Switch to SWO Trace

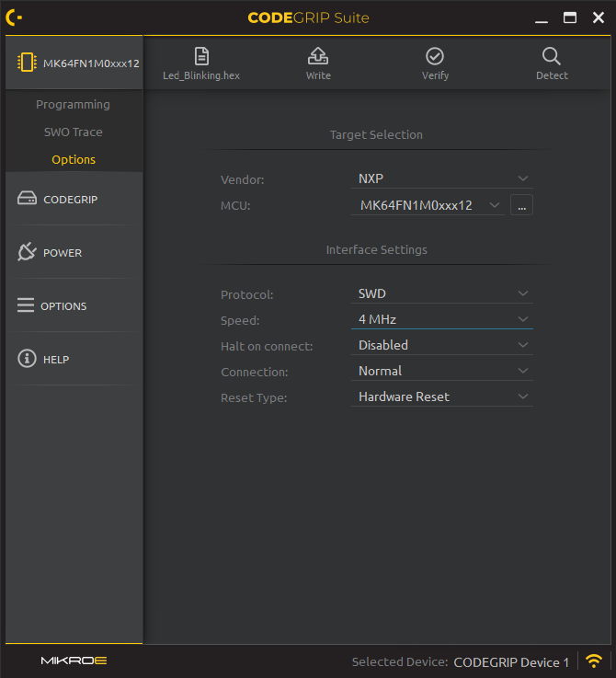(74, 132)
